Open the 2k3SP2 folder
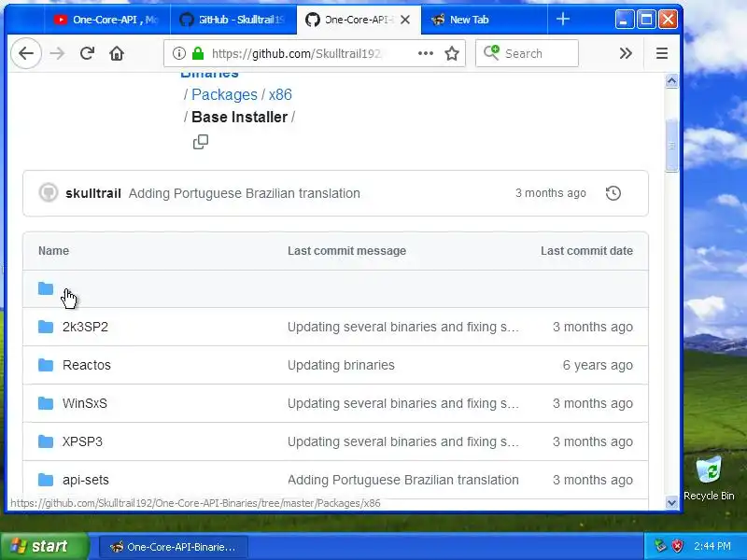 [85, 327]
